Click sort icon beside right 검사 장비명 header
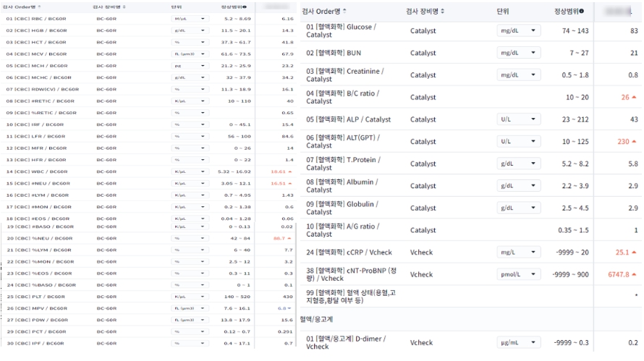This screenshot has height=361, width=644. (442, 12)
